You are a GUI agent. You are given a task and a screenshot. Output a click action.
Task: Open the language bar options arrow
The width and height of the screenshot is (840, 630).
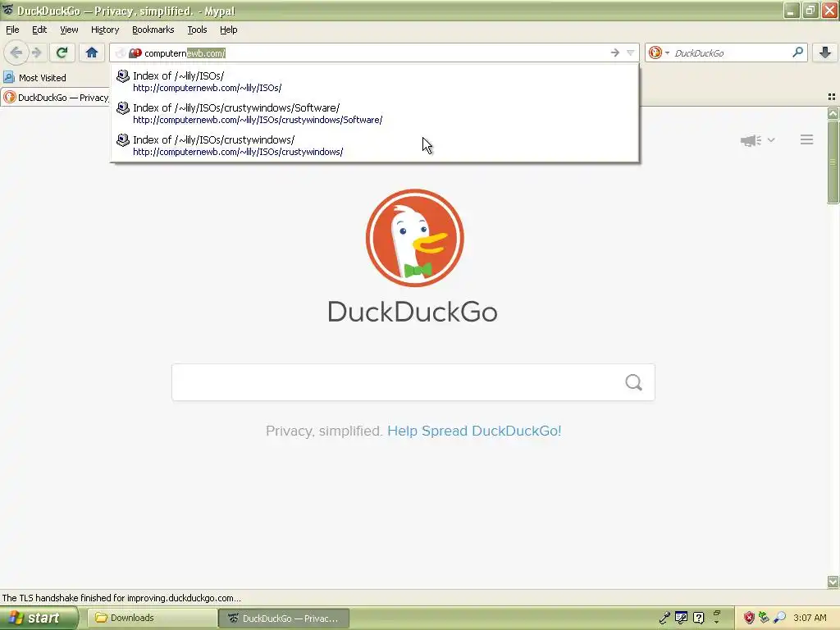(x=717, y=623)
